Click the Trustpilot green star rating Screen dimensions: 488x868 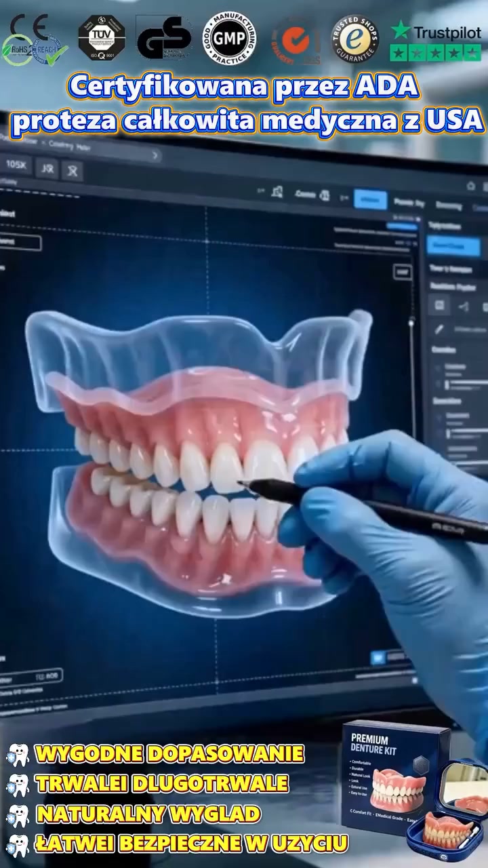(435, 52)
